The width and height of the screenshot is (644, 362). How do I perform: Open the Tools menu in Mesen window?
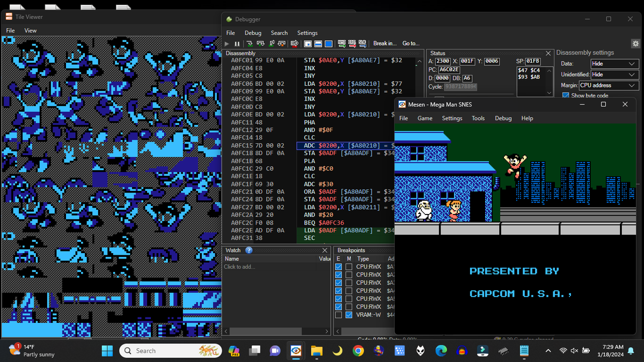[x=478, y=118]
